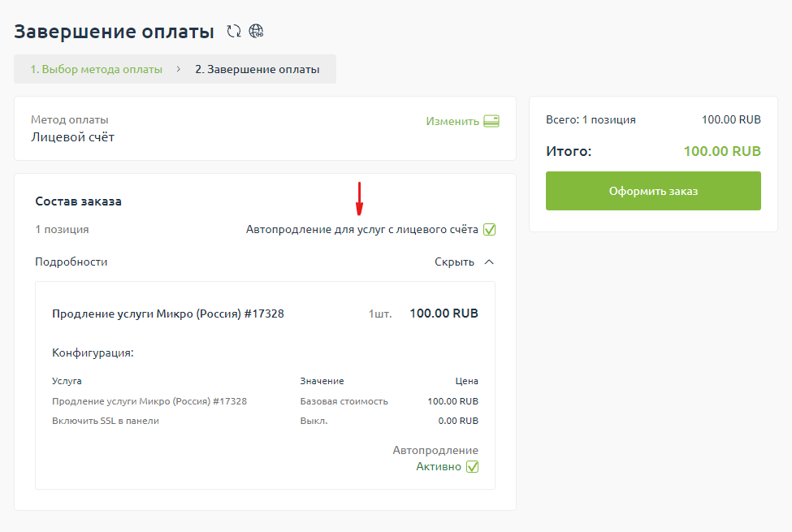792x532 pixels.
Task: Click the Изменить payment method link
Action: [452, 121]
